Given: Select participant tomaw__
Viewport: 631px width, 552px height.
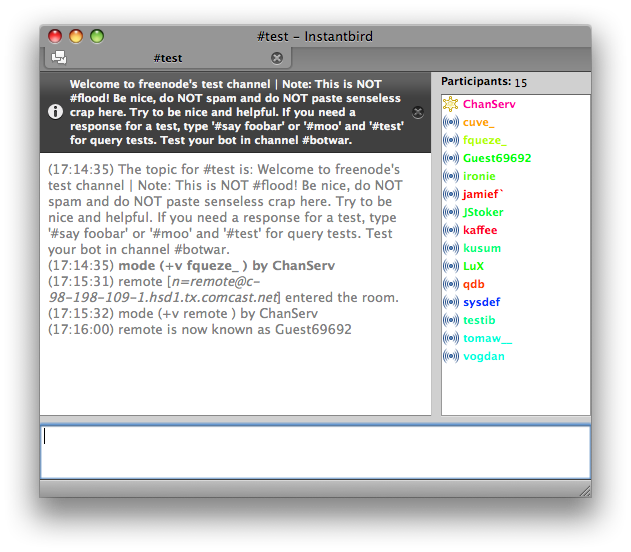Looking at the screenshot, I should point(487,338).
